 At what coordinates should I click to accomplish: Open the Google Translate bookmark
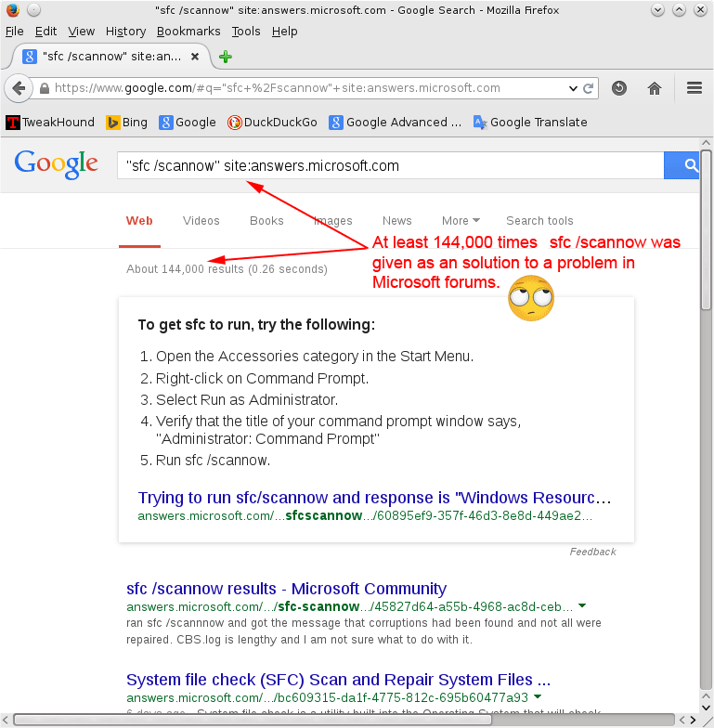[x=529, y=122]
